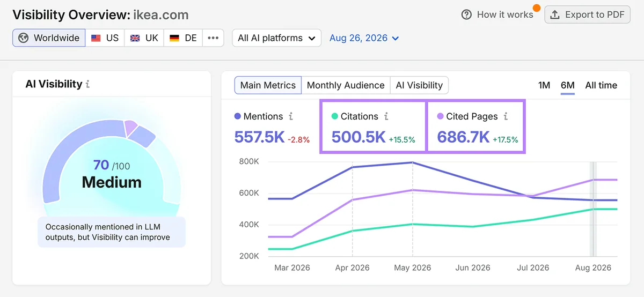Open the Mentions info icon
Screen dimensions: 644x297
point(291,116)
